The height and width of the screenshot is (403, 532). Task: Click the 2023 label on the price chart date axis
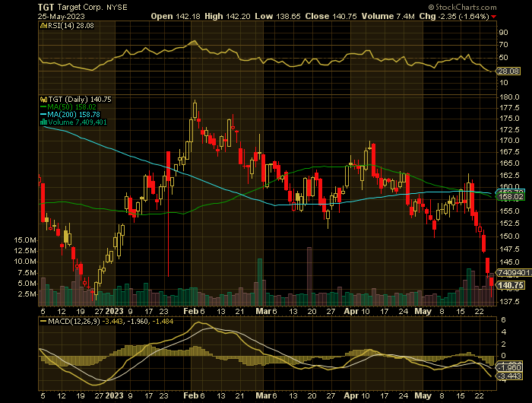[114, 311]
